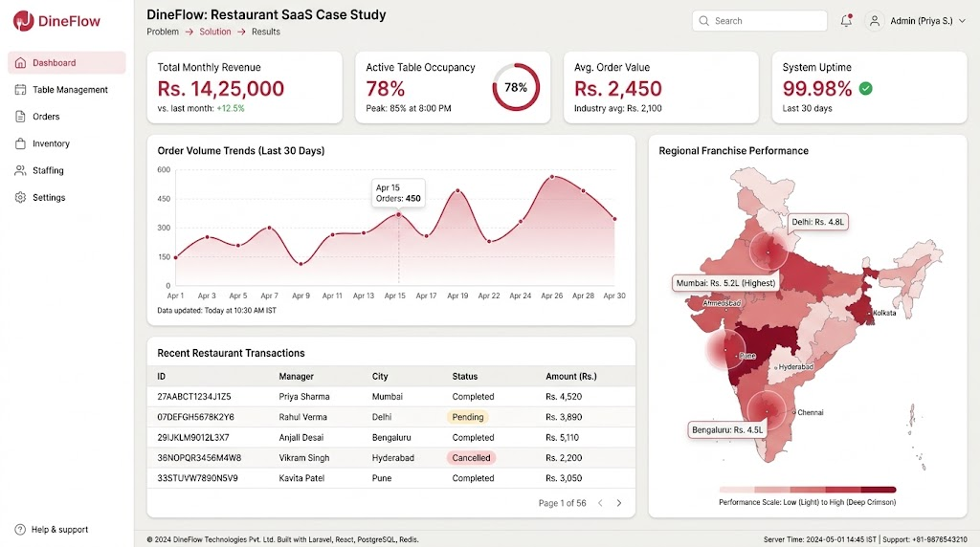Open Orders menu item
Screen dimensions: 980x547
tap(67, 116)
